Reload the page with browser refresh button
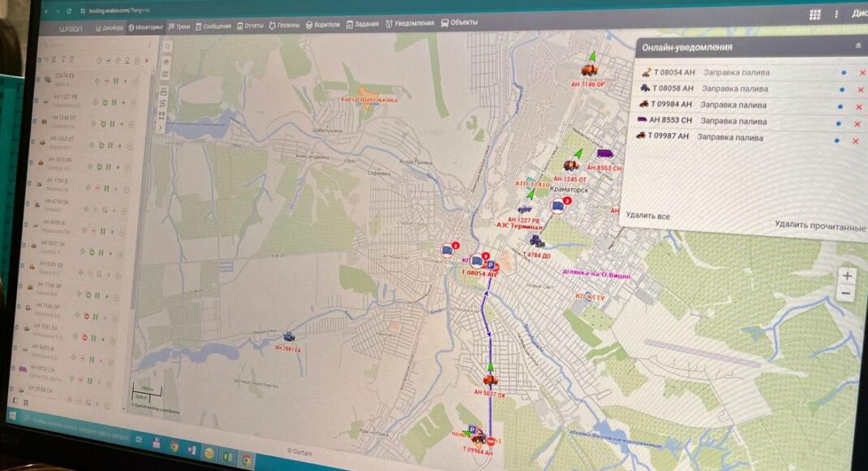This screenshot has width=868, height=471. pos(69,11)
